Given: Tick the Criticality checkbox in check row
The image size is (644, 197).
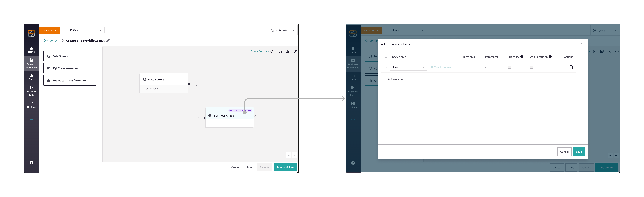Looking at the screenshot, I should coord(509,67).
